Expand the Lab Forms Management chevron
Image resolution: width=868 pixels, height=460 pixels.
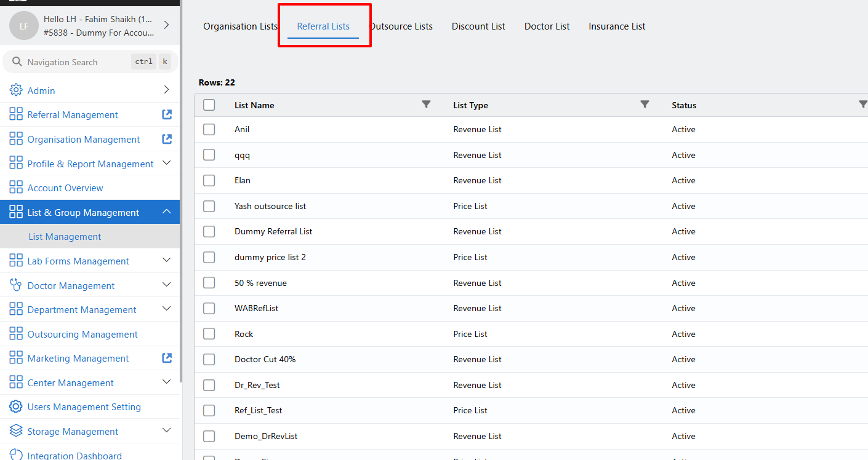pos(166,261)
